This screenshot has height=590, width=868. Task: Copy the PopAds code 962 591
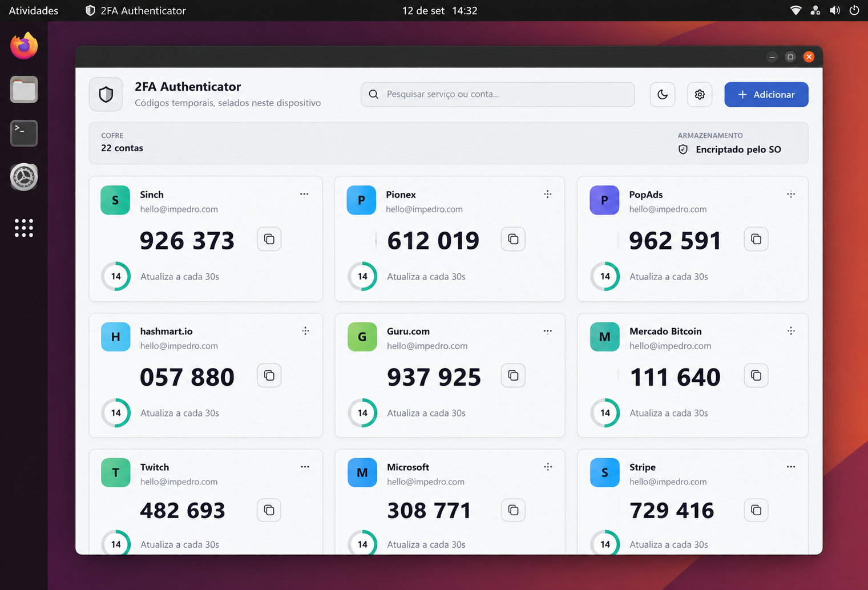[x=756, y=239]
